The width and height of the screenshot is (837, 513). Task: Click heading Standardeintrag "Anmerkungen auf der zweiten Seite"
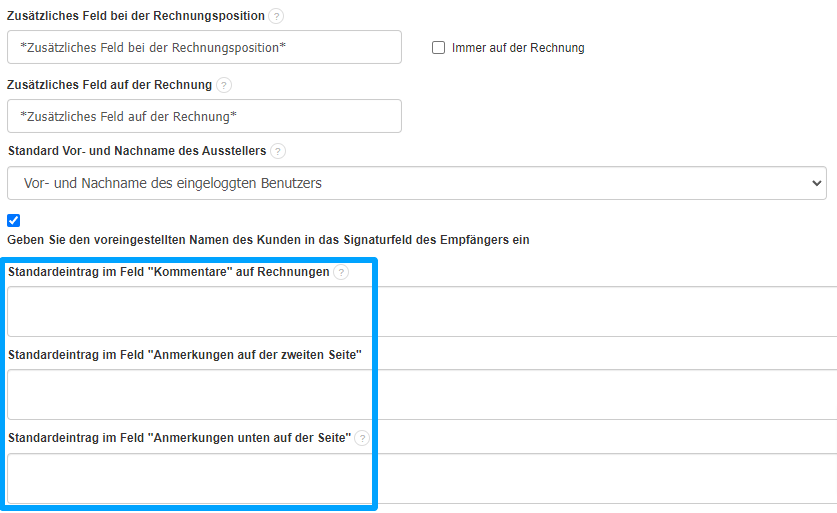[184, 355]
